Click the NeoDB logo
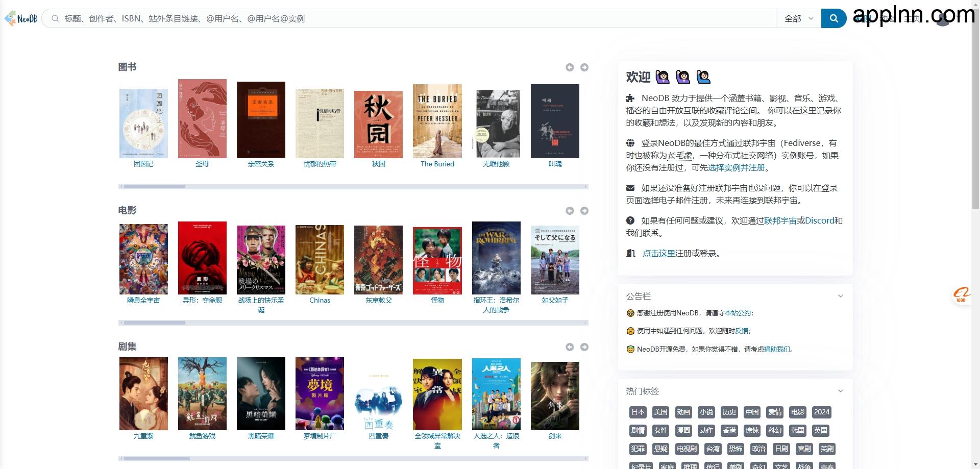Image resolution: width=980 pixels, height=469 pixels. tap(21, 19)
